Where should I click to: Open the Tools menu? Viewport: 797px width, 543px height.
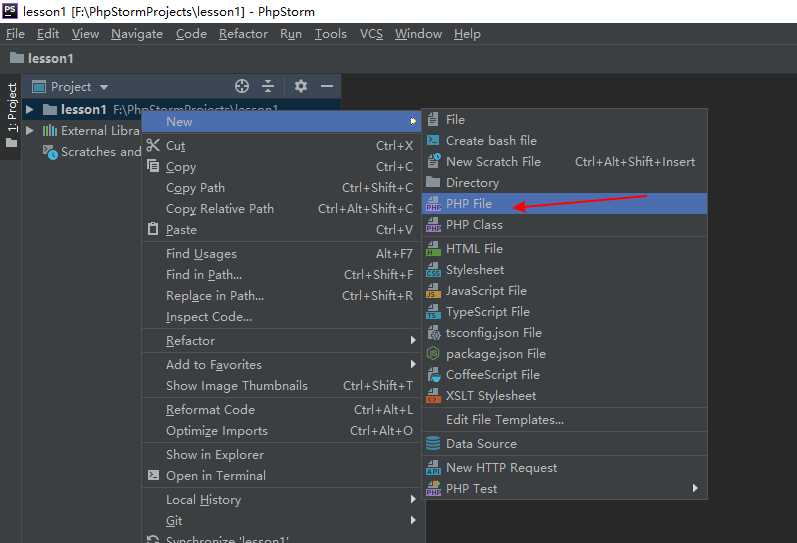click(330, 34)
